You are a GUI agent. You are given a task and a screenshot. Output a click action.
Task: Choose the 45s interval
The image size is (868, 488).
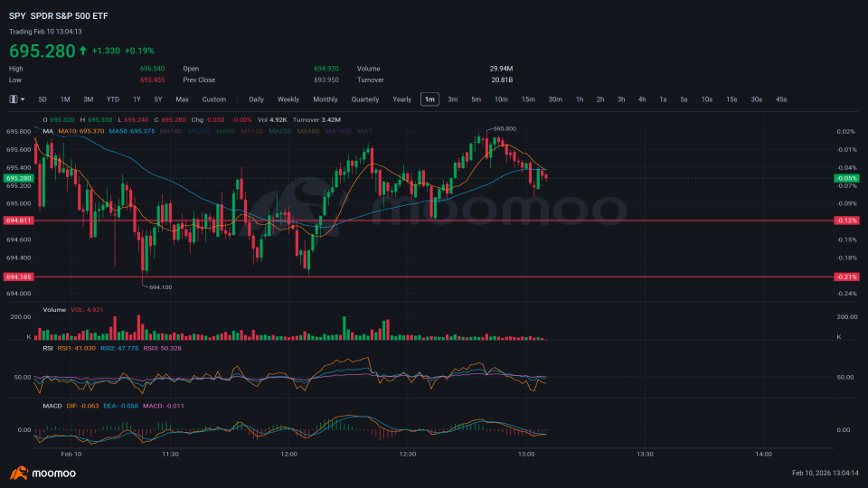click(781, 99)
